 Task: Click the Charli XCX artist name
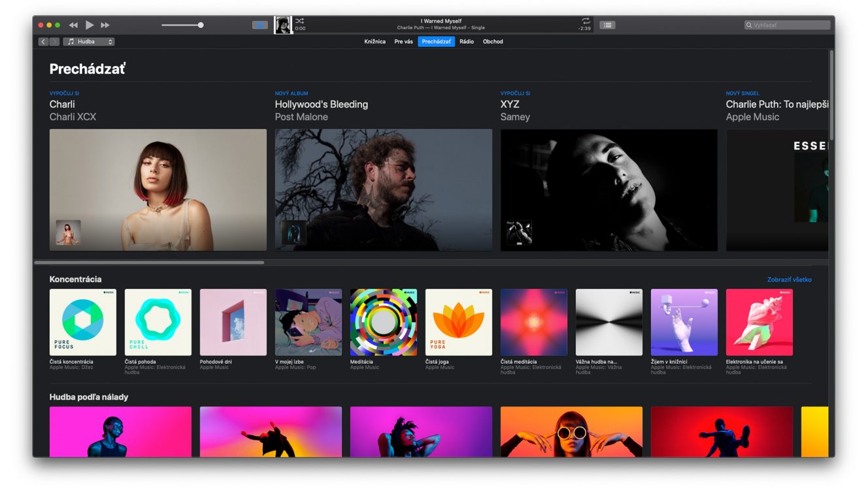(x=73, y=117)
